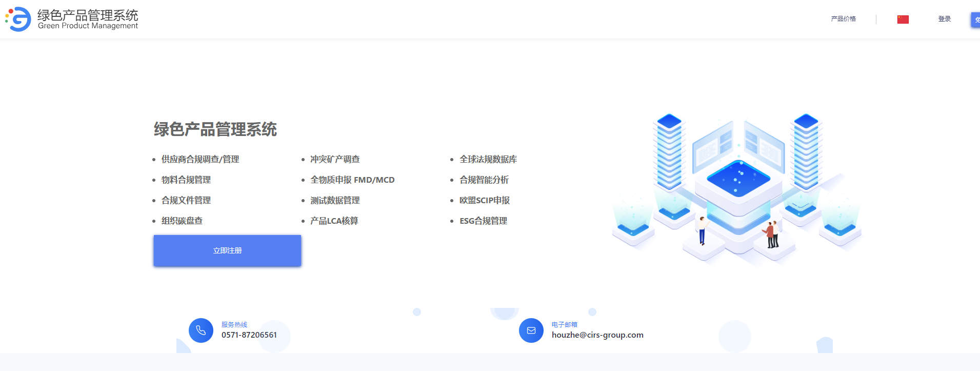The width and height of the screenshot is (980, 371).
Task: Select 全物质申报 FMD/MCD item
Action: (352, 180)
